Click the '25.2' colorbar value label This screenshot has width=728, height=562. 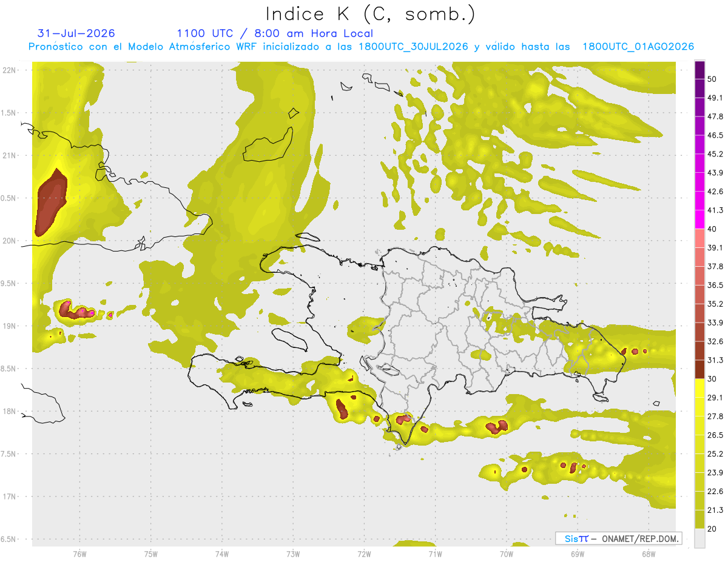715,454
